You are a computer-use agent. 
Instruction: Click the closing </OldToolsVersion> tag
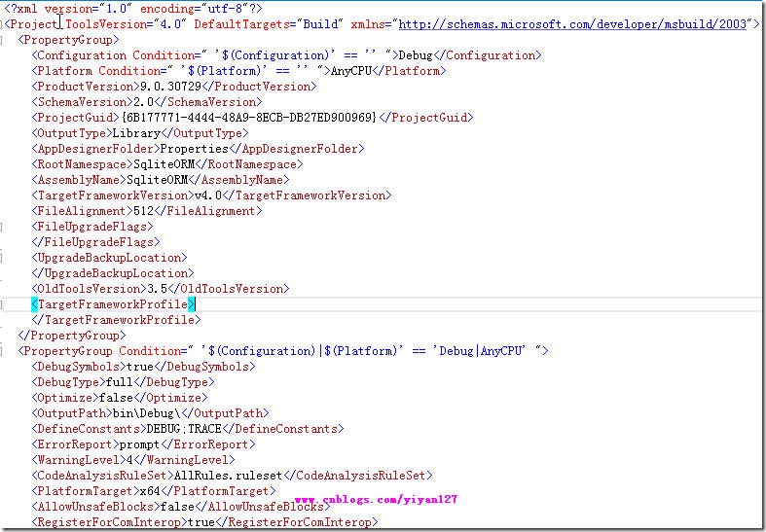229,289
